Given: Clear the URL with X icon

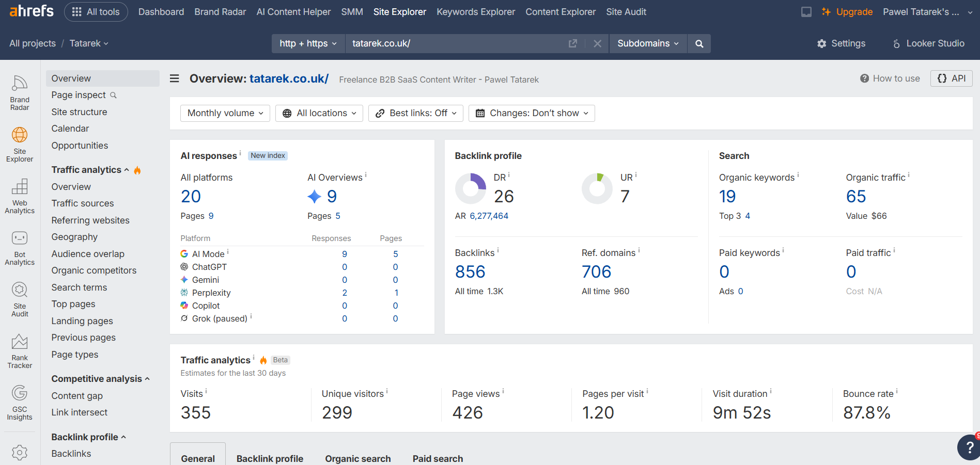Looking at the screenshot, I should pyautogui.click(x=597, y=44).
